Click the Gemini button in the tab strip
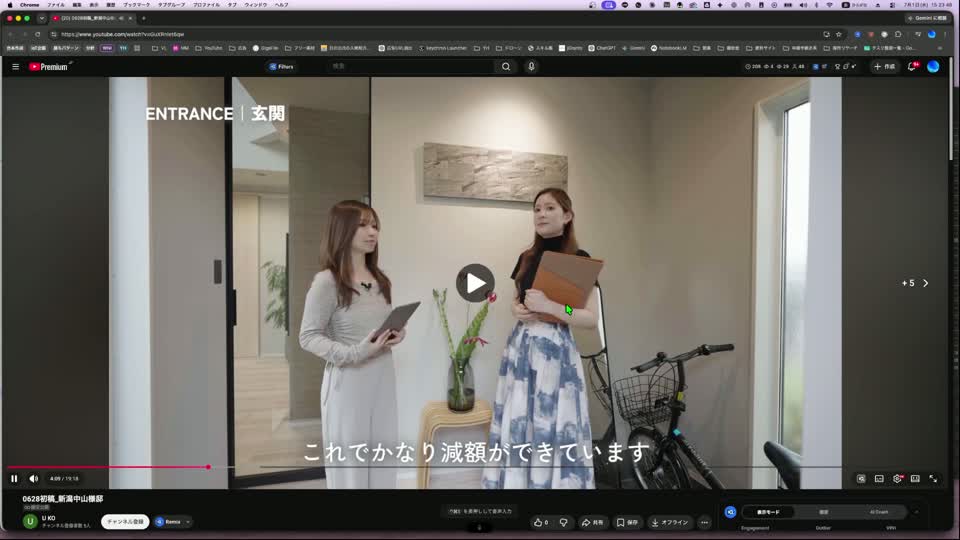 (928, 18)
